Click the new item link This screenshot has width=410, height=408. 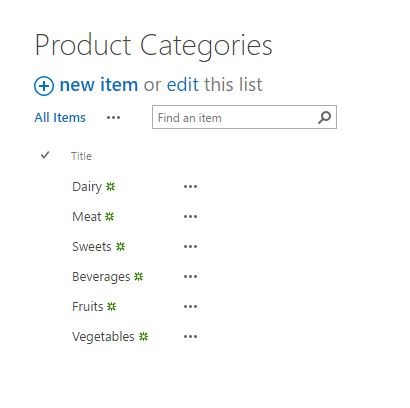click(x=99, y=85)
